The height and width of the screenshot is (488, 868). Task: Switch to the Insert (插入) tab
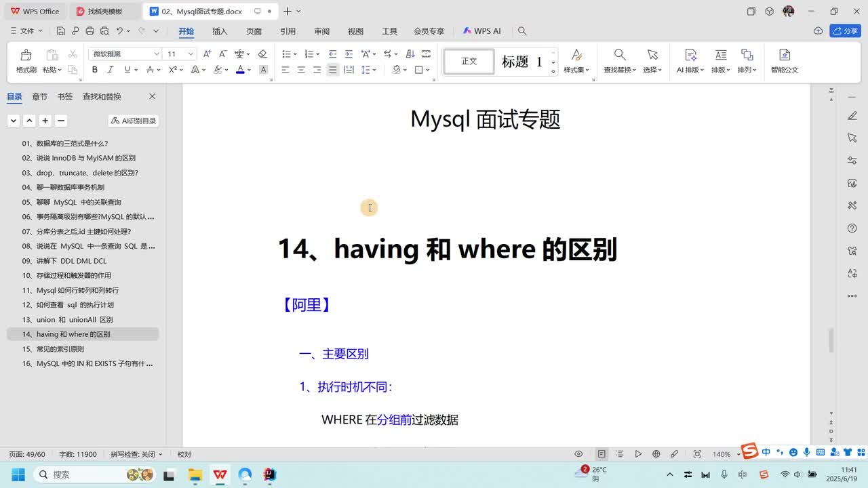[220, 31]
